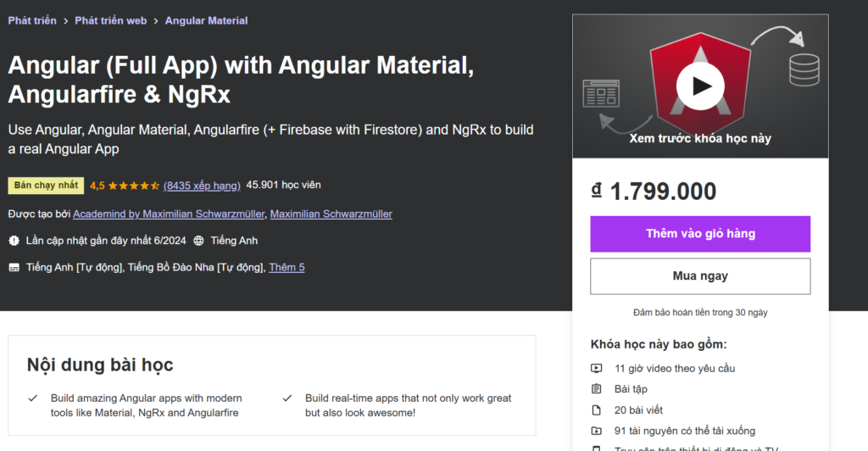Click the articles icon beside 20 bài viết
The width and height of the screenshot is (868, 451).
coord(597,410)
